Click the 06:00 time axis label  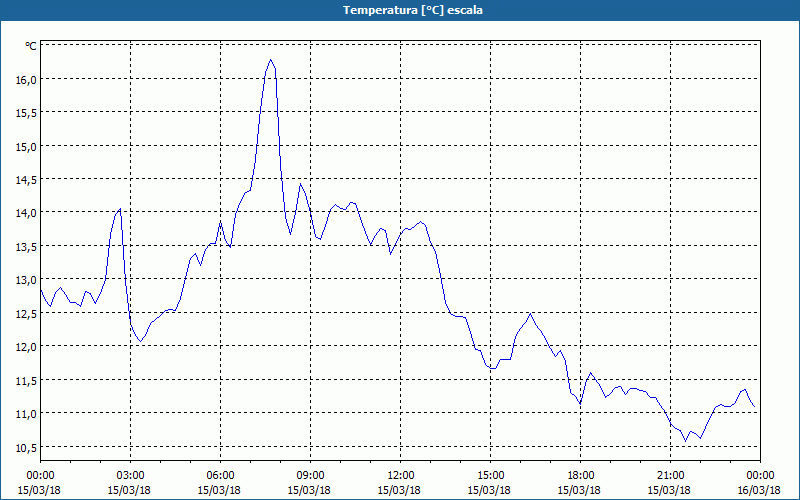(x=220, y=476)
